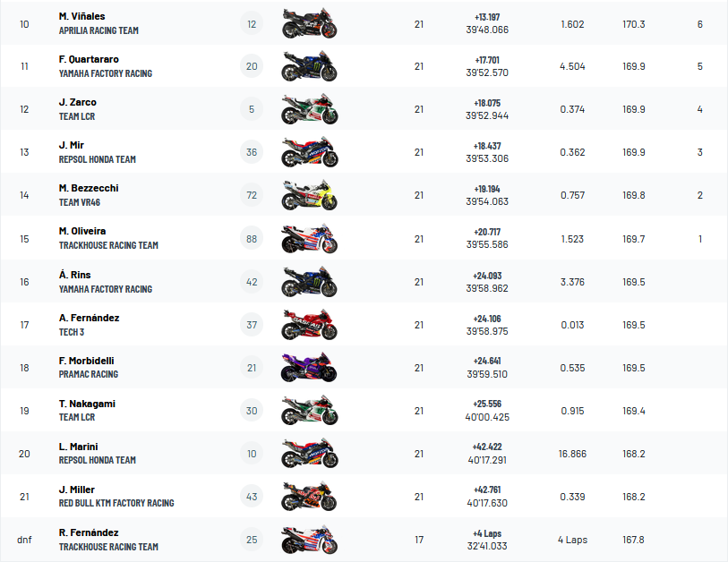Viewport: 728px width, 562px height.
Task: Click the number 43 rider badge
Action: click(x=252, y=497)
